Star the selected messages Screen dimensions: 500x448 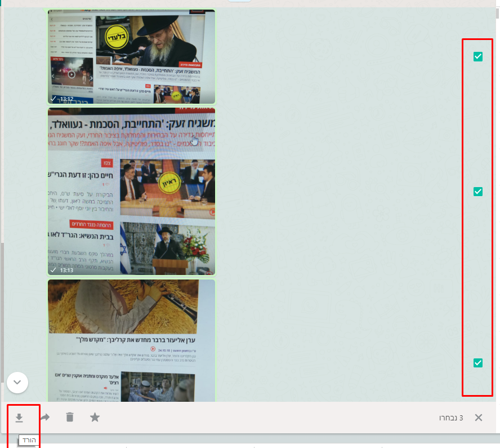tap(95, 418)
